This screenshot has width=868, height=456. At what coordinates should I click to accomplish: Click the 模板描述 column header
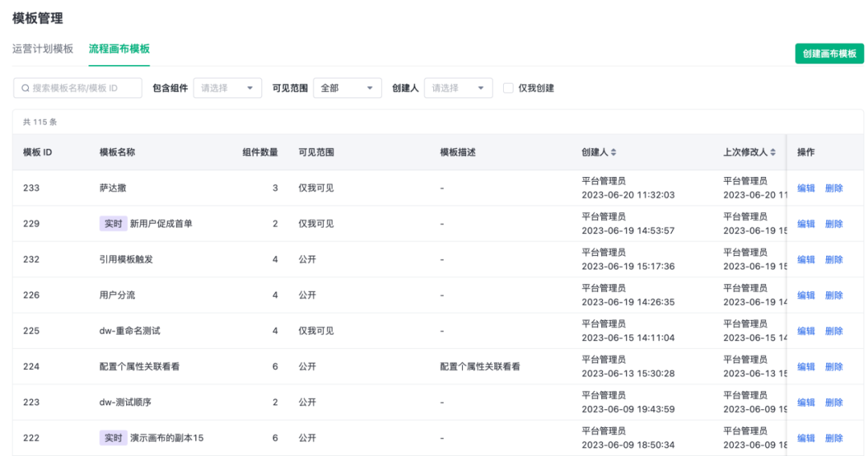458,152
